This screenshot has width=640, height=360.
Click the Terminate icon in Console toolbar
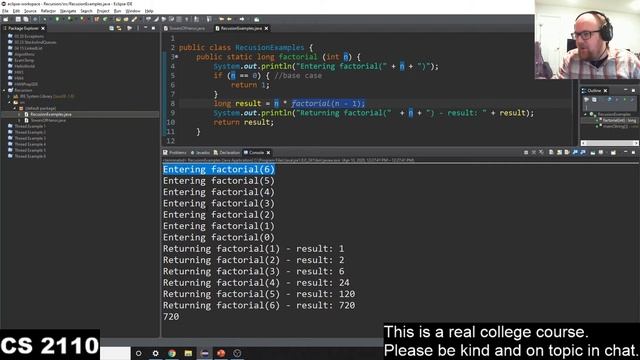pos(526,152)
